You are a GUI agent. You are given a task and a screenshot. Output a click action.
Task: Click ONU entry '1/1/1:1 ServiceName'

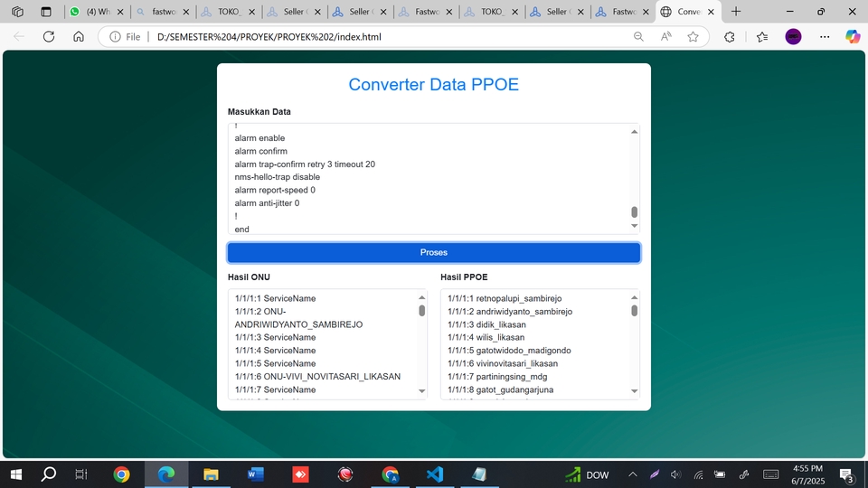tap(275, 299)
